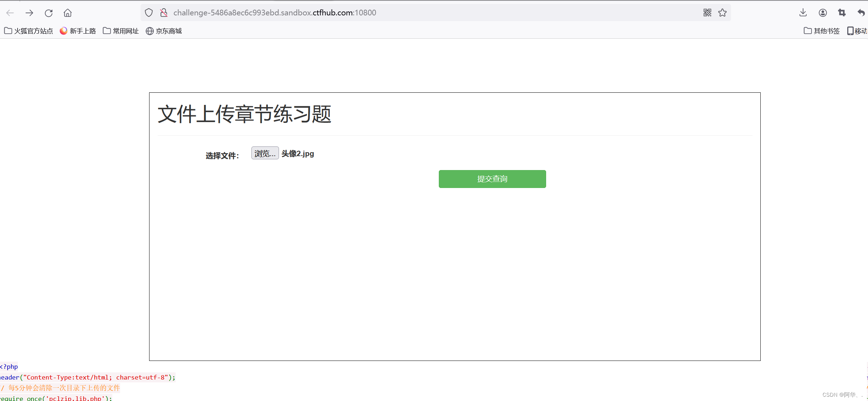Open the 京东商城 bookmark

[164, 31]
